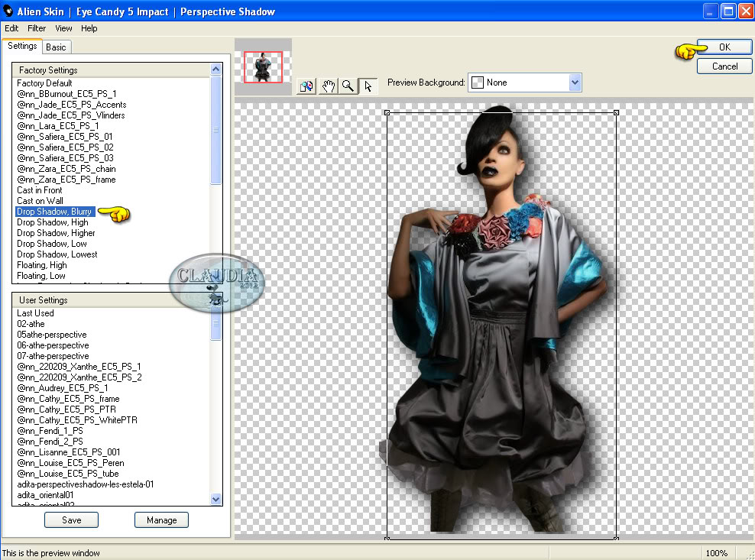Toggle the before/after preview icon
755x560 pixels.
point(306,86)
